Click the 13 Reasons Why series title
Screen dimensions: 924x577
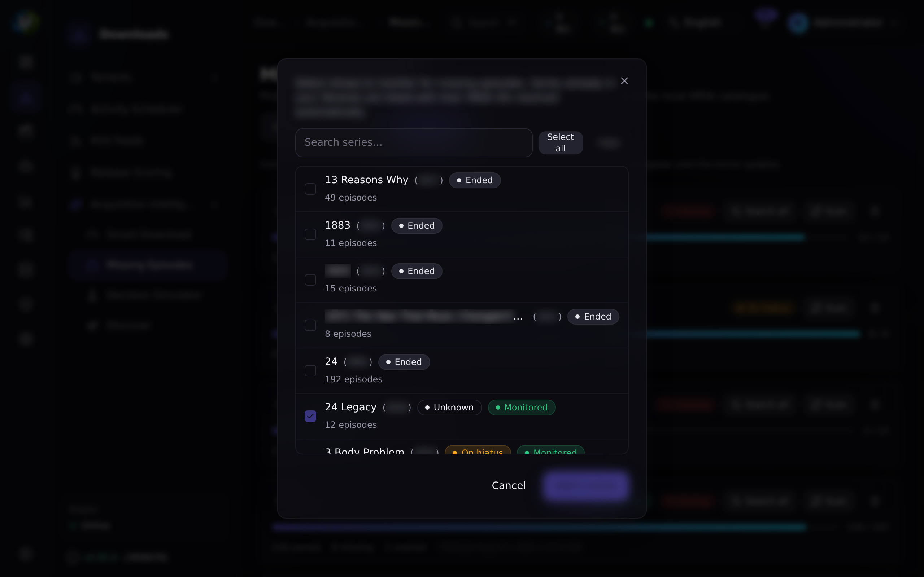[x=367, y=180]
